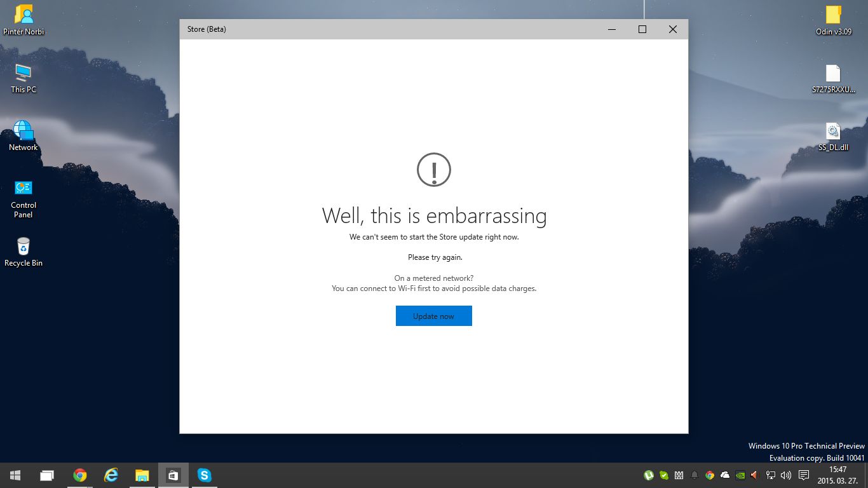Open the Start menu
Viewport: 868px width, 488px height.
[x=15, y=475]
